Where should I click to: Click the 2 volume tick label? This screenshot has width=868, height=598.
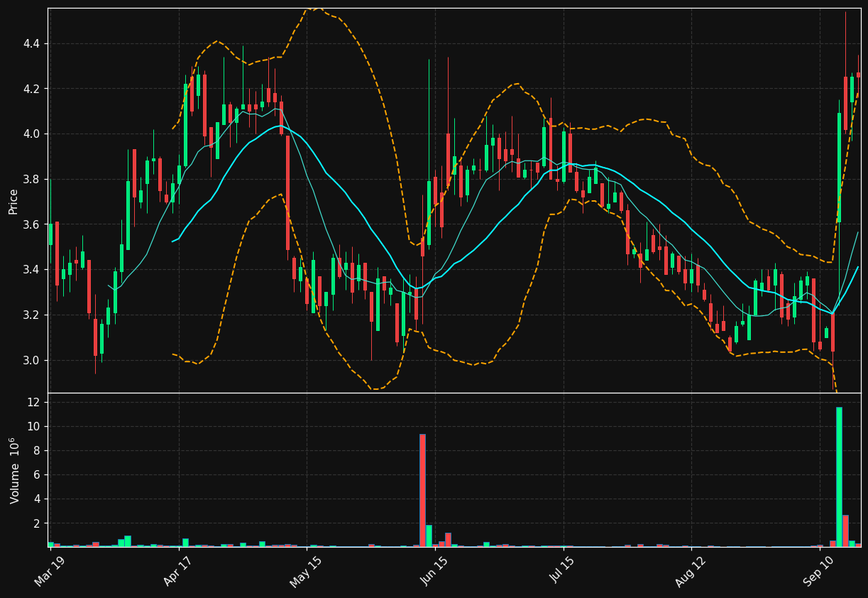[x=38, y=523]
